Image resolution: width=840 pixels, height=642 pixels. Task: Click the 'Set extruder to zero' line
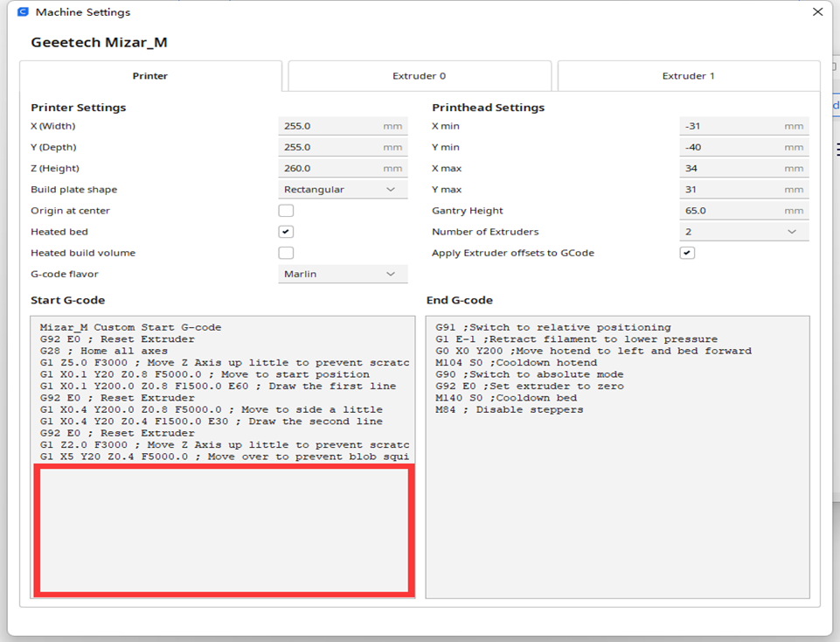tap(530, 387)
